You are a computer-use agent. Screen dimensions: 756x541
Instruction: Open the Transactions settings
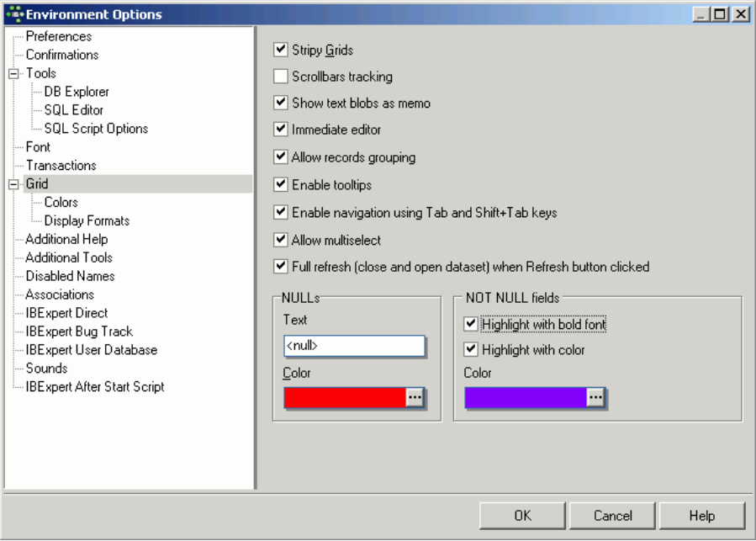pos(61,165)
